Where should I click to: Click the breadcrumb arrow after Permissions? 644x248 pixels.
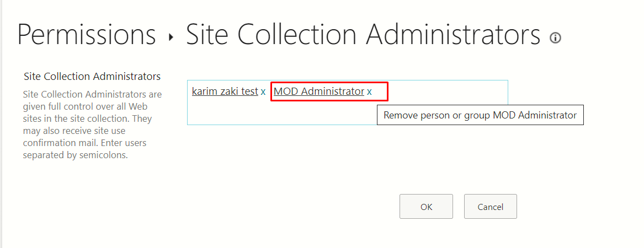[x=171, y=37]
